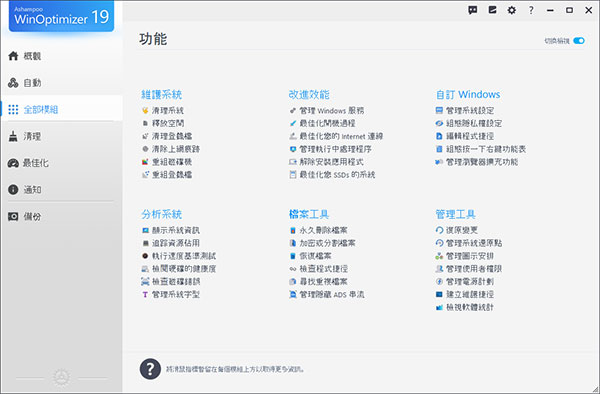Click the round icon beside 執行速度基準測試
The width and height of the screenshot is (600, 394).
pos(145,256)
